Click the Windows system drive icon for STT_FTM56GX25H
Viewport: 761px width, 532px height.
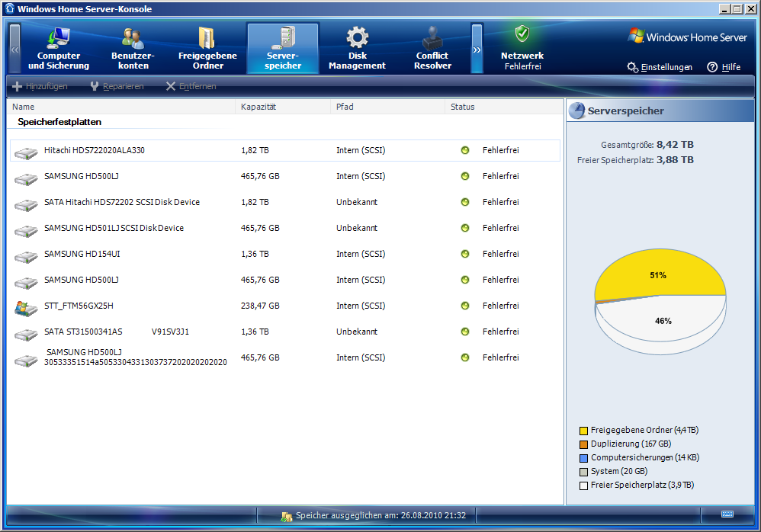pos(26,309)
